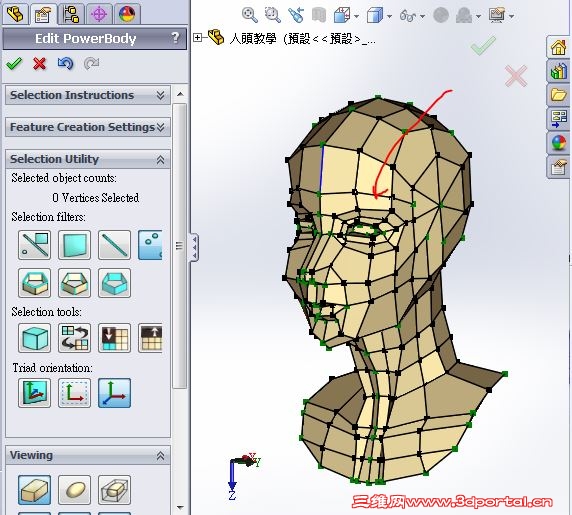
Task: Choose the combined box and smooth view
Action: pos(115,490)
